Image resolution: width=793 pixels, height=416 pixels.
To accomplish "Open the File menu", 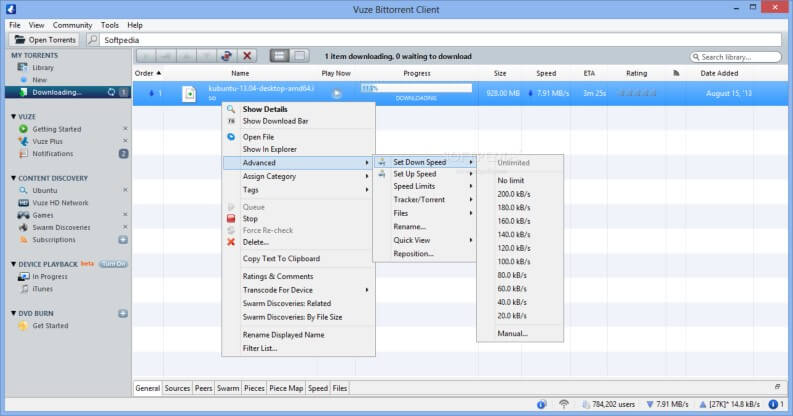I will pos(15,25).
